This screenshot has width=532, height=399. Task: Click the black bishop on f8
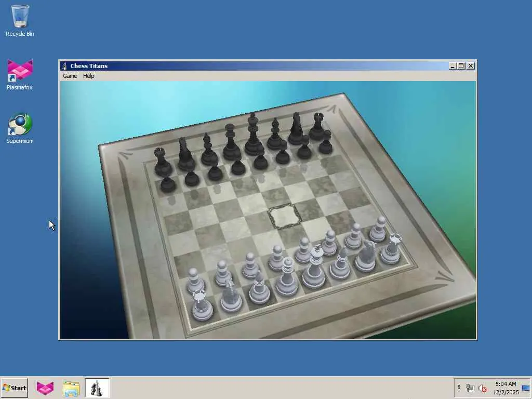[x=275, y=135]
